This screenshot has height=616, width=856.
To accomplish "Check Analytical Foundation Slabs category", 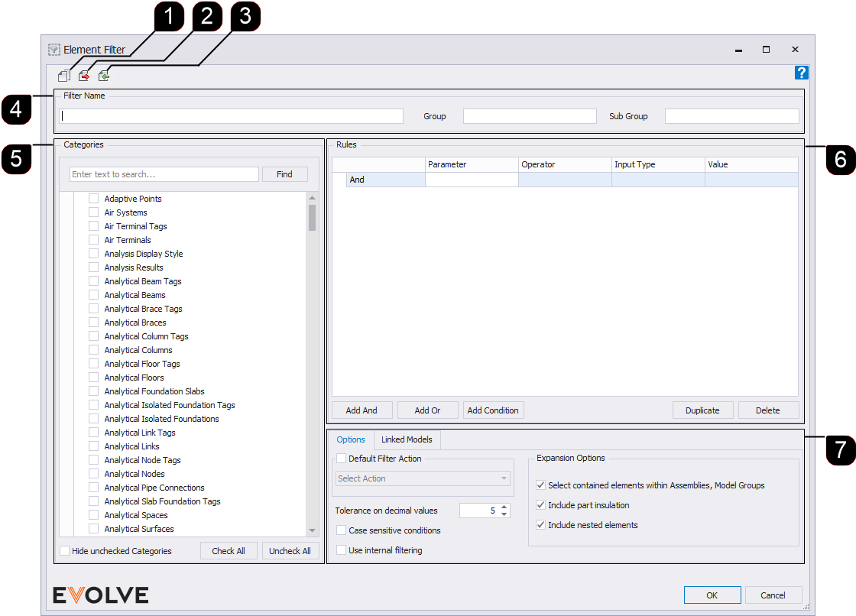I will [94, 391].
